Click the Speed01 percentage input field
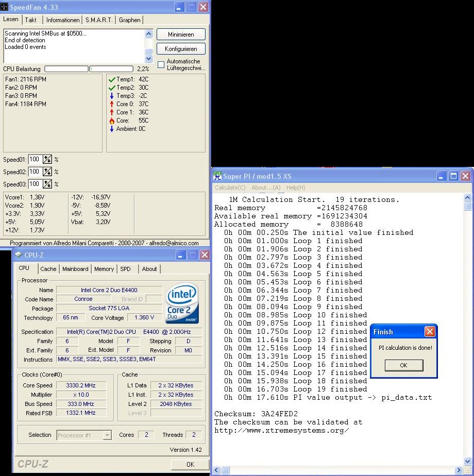The height and width of the screenshot is (476, 474). pos(35,159)
